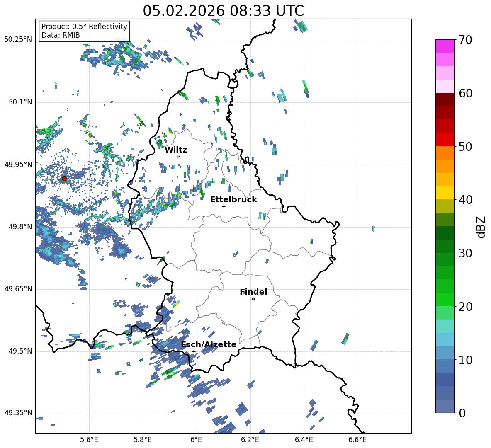Screen dimensions: 491x448
Task: Click the Wiltz station cross marker
Action: click(178, 157)
